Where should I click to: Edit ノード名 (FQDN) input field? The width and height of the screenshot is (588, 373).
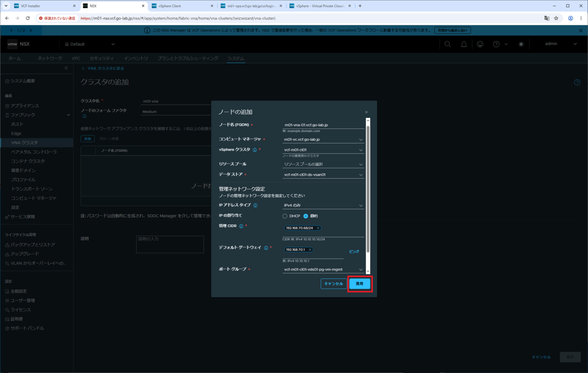[323, 125]
